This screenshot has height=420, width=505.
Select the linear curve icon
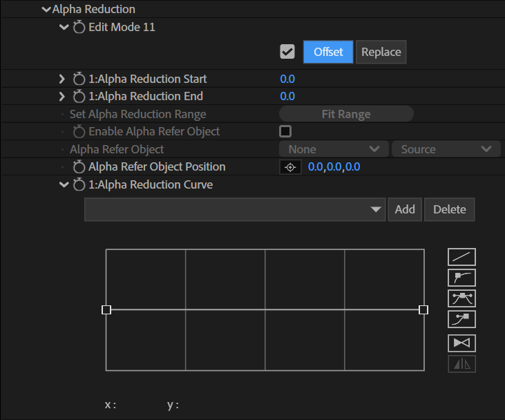click(x=461, y=257)
